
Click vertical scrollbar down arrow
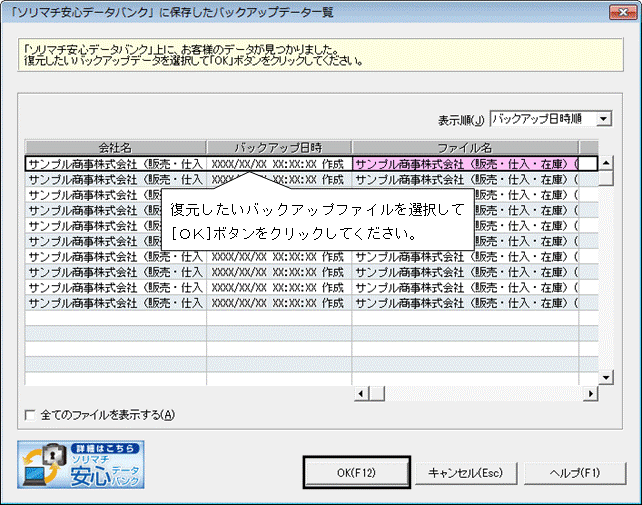tap(606, 377)
